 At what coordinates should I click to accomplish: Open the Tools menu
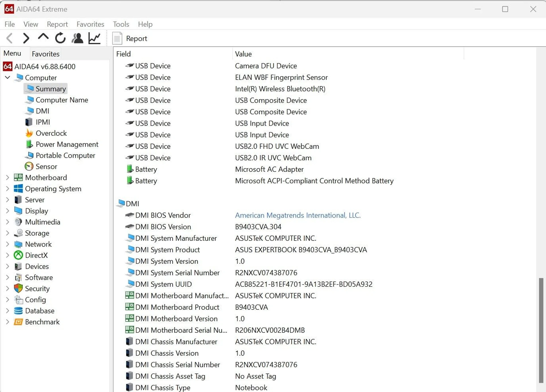click(x=121, y=24)
